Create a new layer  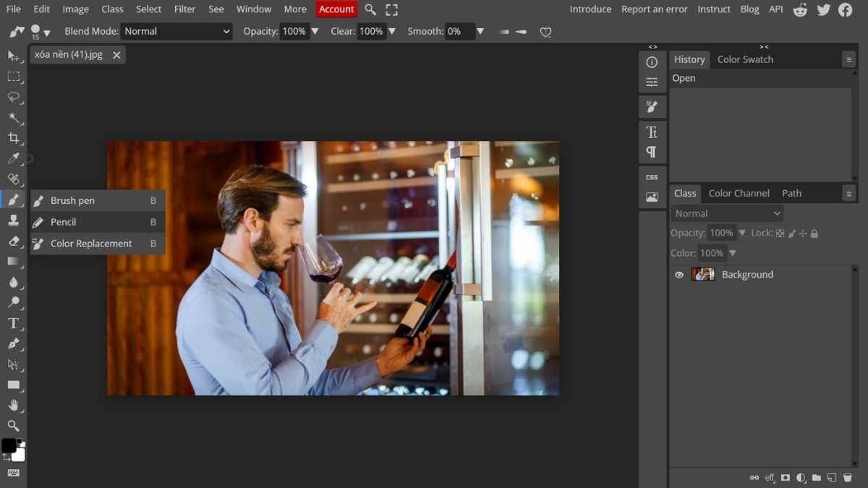tap(832, 478)
